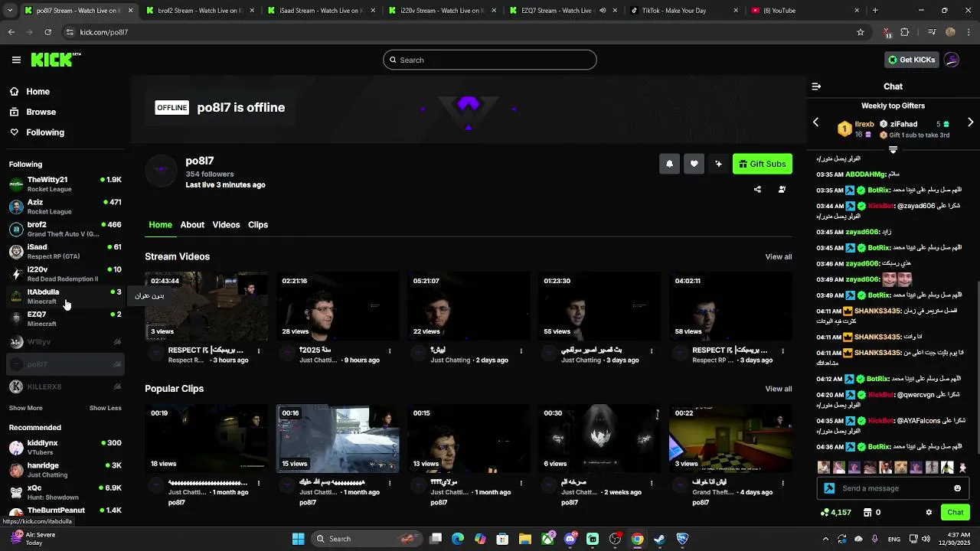Click View all for Popular Clips
The image size is (980, 551).
[779, 389]
